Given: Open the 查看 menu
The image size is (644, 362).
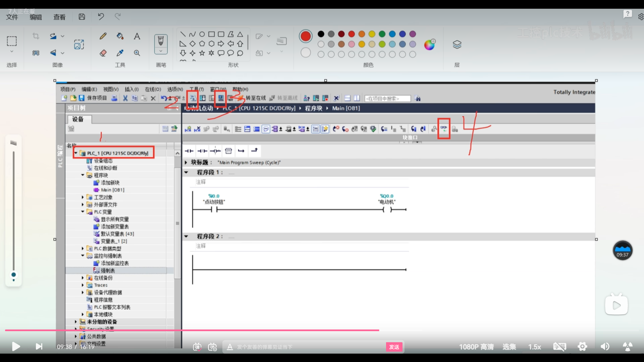Looking at the screenshot, I should point(59,17).
